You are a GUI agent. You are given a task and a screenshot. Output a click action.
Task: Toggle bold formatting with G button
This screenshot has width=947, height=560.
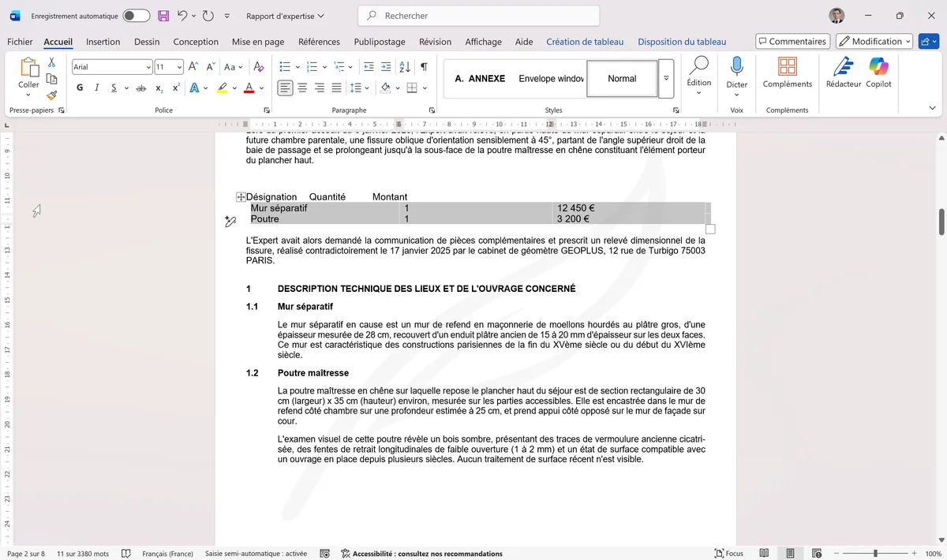coord(79,88)
